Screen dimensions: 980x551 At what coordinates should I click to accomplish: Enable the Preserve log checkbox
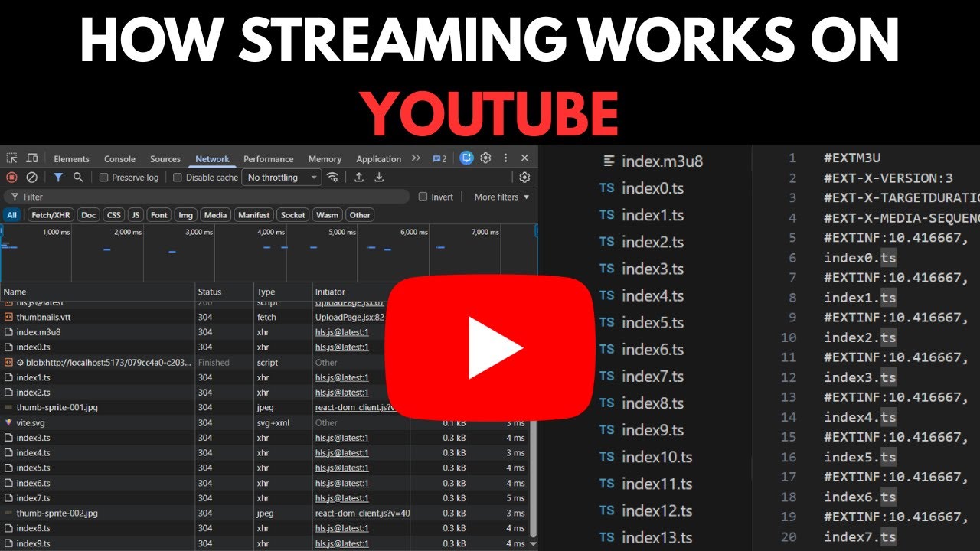pyautogui.click(x=104, y=178)
